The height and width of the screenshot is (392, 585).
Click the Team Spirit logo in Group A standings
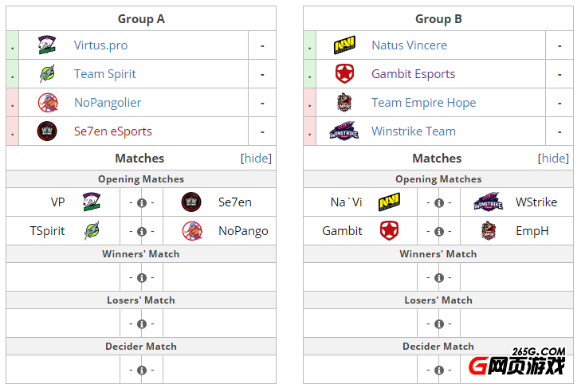[47, 73]
